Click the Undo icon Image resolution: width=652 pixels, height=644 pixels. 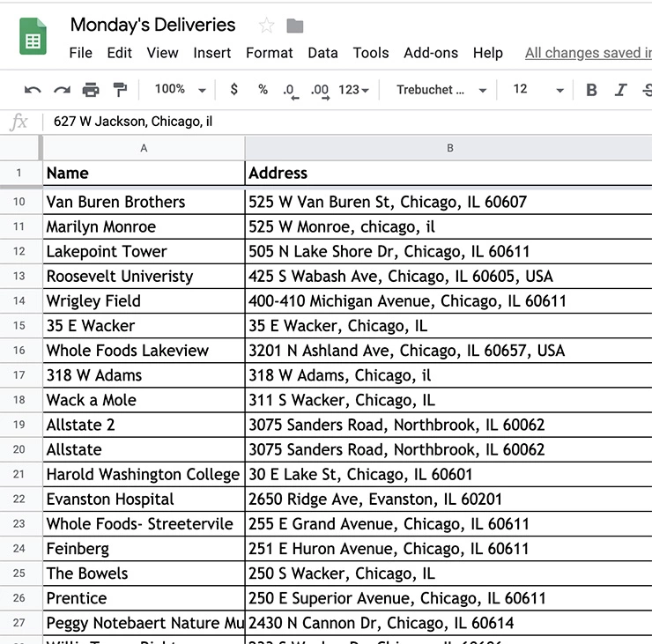point(33,90)
